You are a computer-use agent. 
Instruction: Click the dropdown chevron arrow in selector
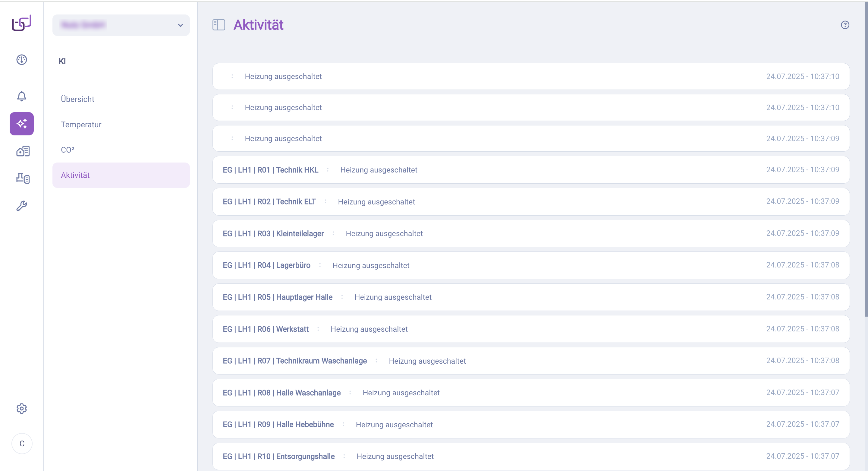(180, 25)
